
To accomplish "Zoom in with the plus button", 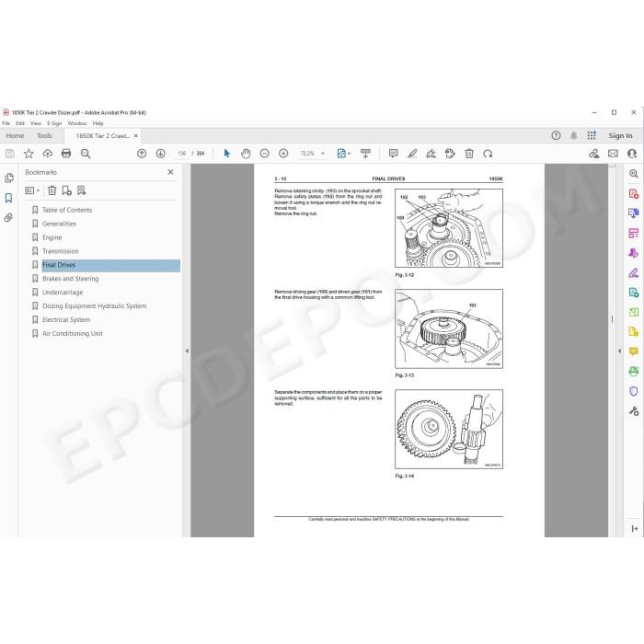I will point(283,154).
